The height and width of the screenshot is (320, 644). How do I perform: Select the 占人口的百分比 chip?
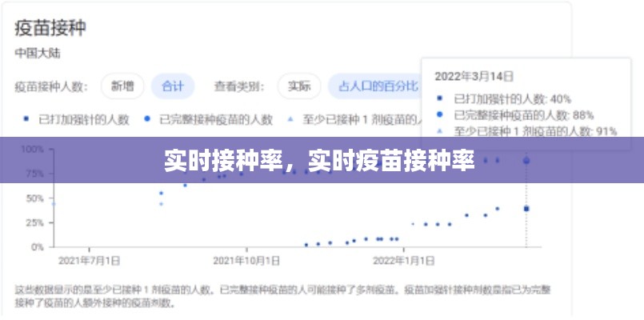[378, 86]
